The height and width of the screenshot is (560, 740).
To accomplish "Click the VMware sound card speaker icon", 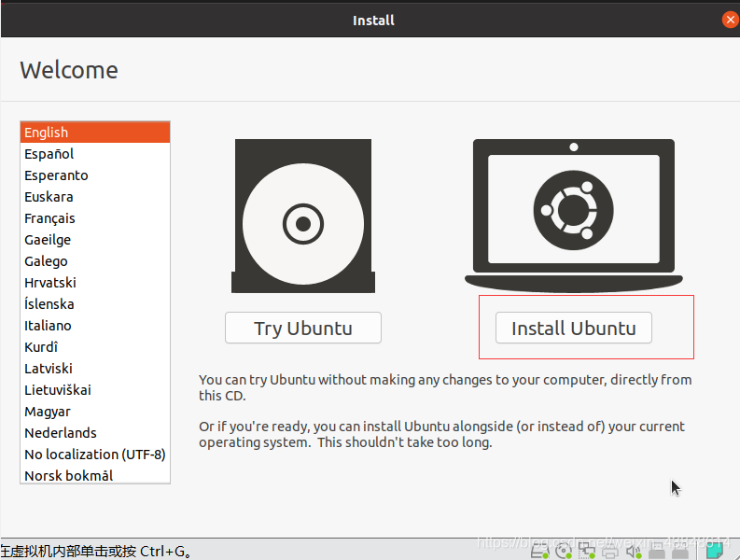I will coord(634,551).
